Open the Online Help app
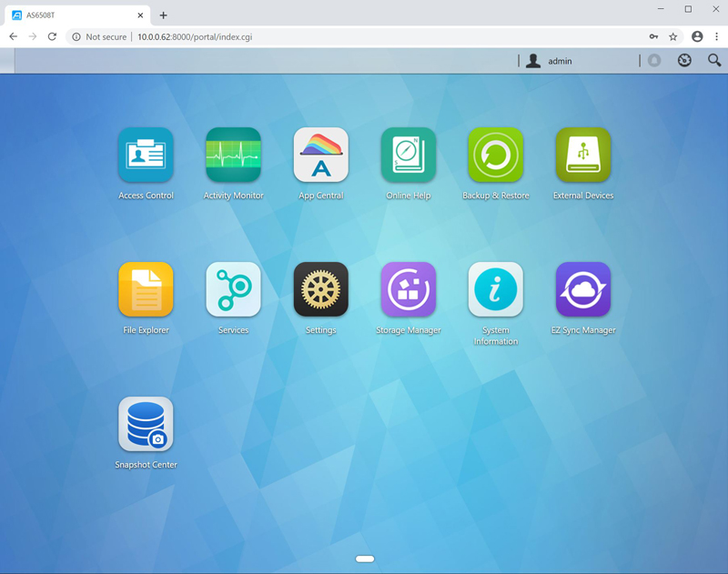This screenshot has height=574, width=728. tap(408, 155)
